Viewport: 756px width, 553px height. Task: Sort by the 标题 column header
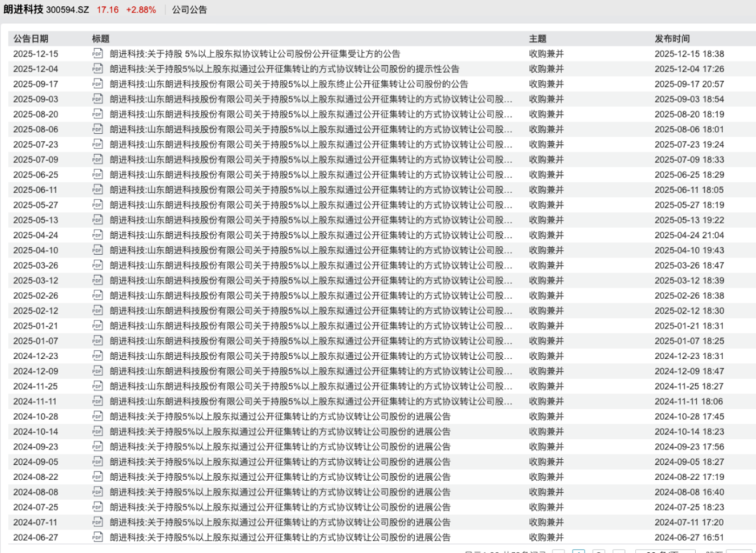(101, 38)
